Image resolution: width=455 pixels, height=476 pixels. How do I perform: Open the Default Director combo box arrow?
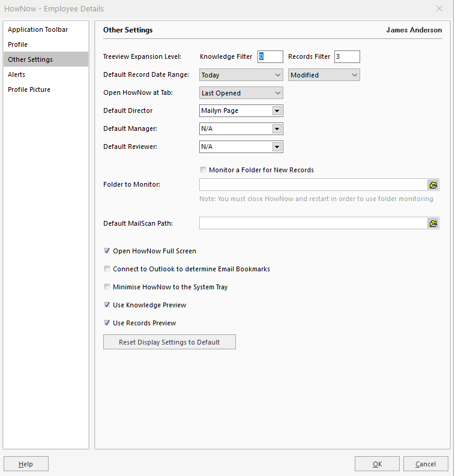(x=277, y=111)
